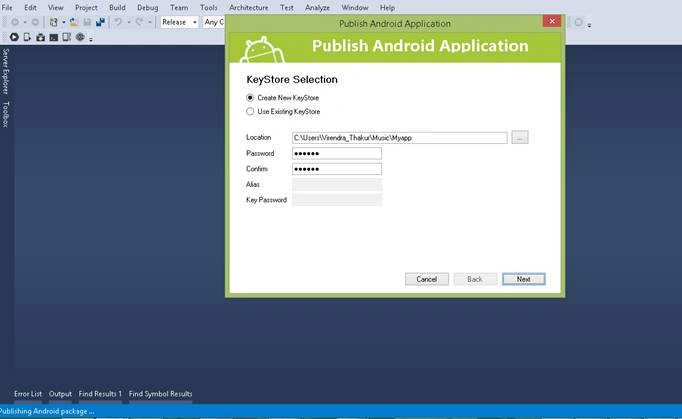Click the Navigate Backward toolbar icon
This screenshot has height=419, width=682.
[15, 22]
